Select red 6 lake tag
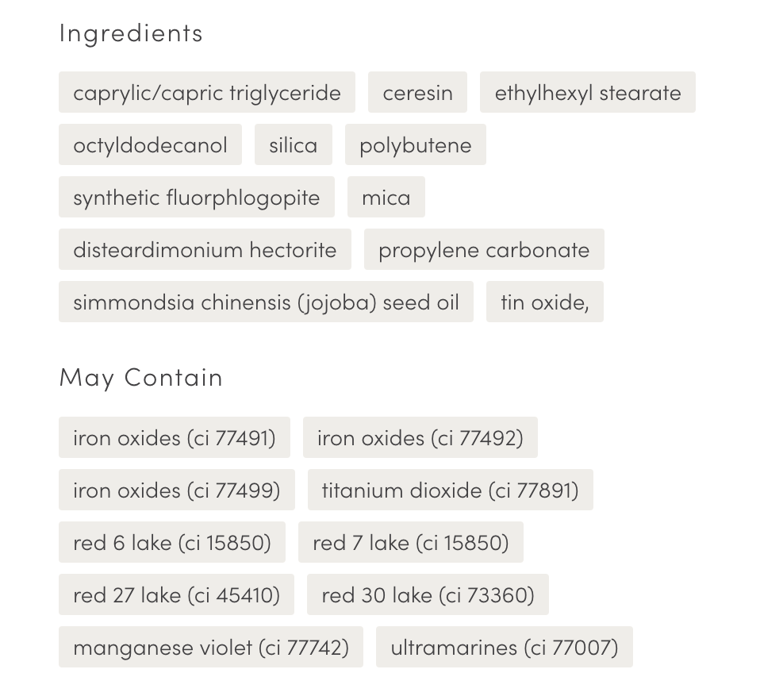Screen dimensions: 760x700 [171, 542]
